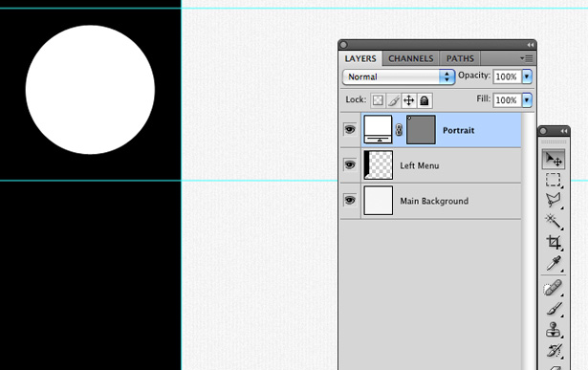The width and height of the screenshot is (588, 370).
Task: Select the Clone Stamp tool
Action: click(554, 330)
